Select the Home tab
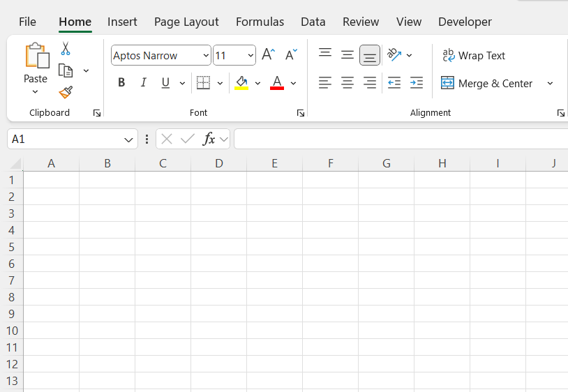Screen dimensions: 568x392 click(x=75, y=22)
